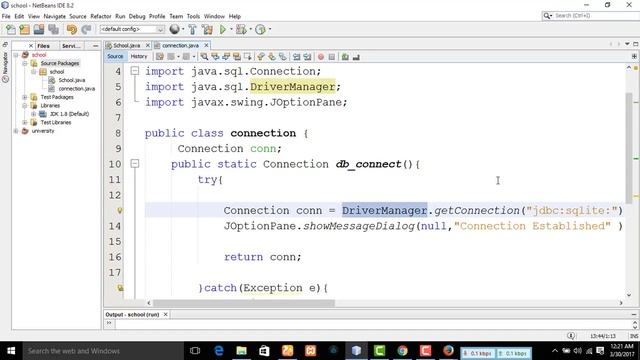Click editor Last Edit icon

click(x=160, y=57)
